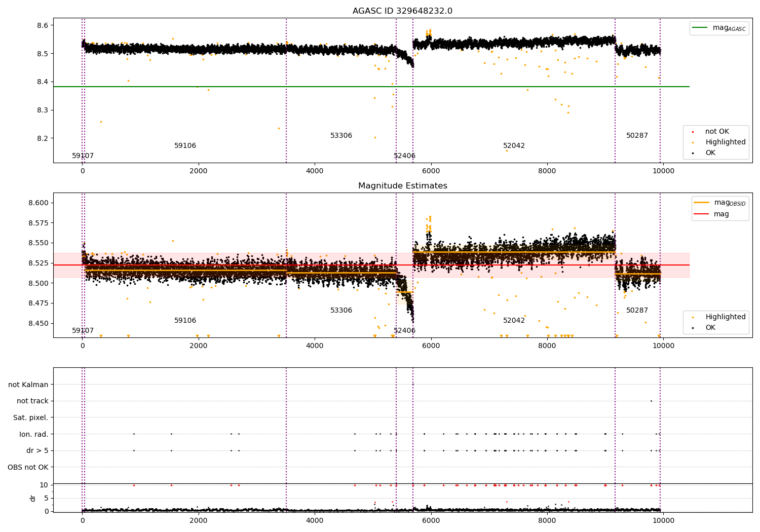Click green line sample beside mag AGASC legend

[x=700, y=28]
